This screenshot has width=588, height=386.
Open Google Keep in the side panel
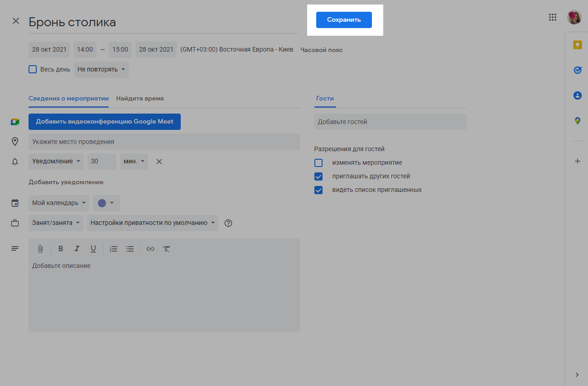click(x=578, y=45)
